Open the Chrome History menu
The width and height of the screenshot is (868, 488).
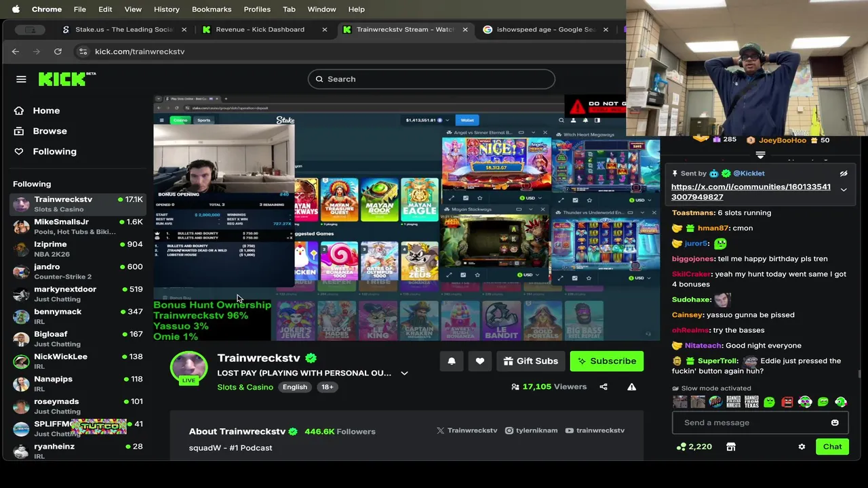[166, 9]
